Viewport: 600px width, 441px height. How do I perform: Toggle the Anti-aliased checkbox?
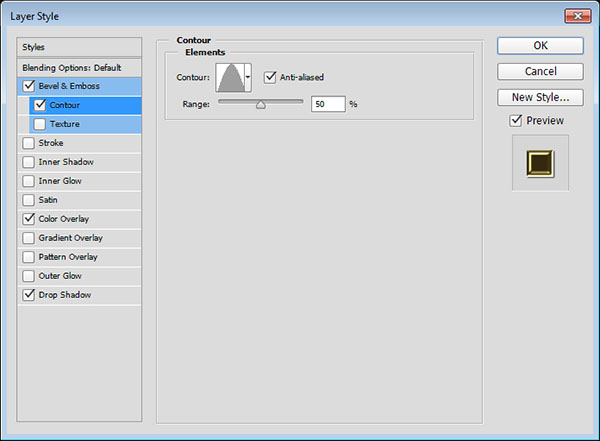270,77
